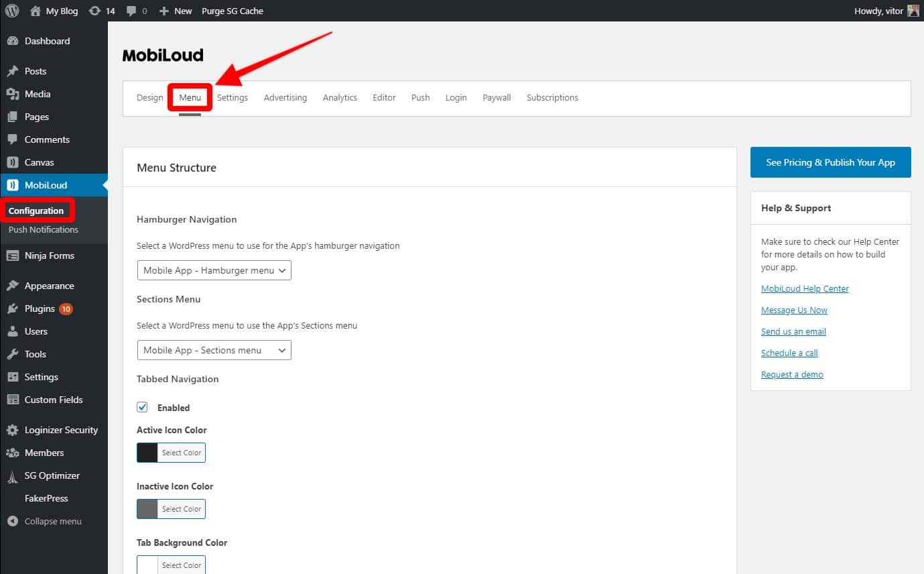Click the Collapse menu arrow icon
The image size is (924, 574).
click(12, 521)
